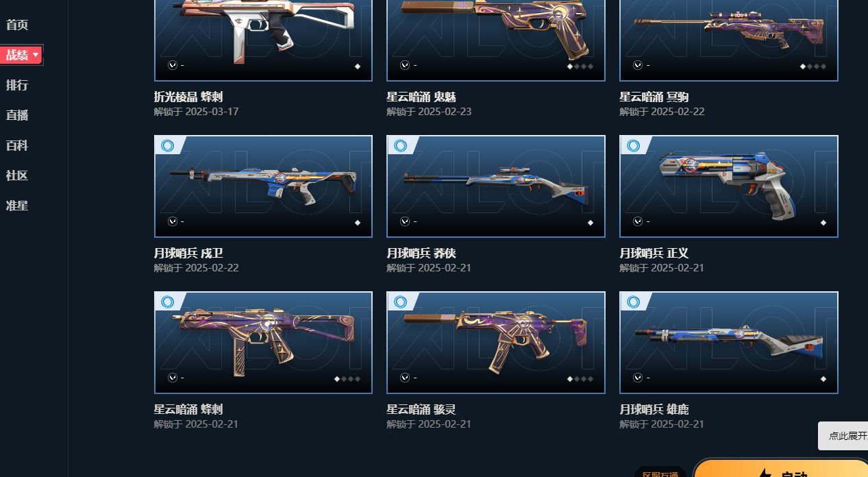Click the blue ring badge on 月球哨兵 戍卫
The height and width of the screenshot is (477, 868).
click(x=168, y=145)
